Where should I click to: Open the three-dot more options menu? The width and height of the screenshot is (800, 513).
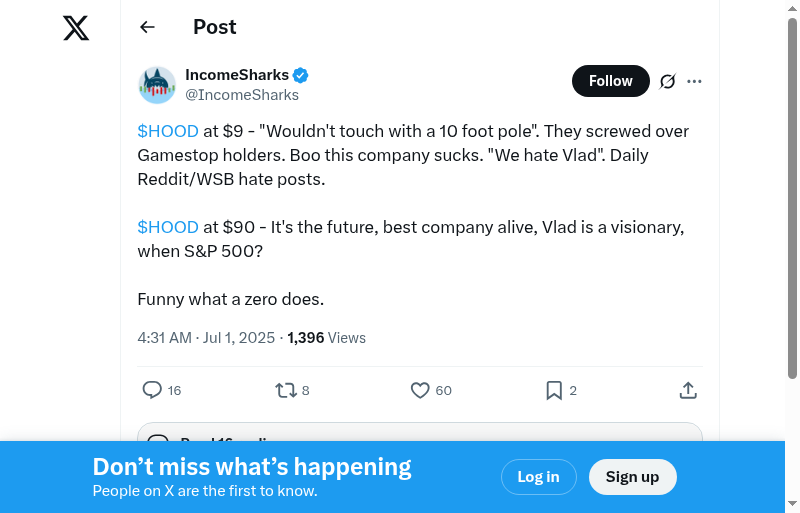(694, 81)
